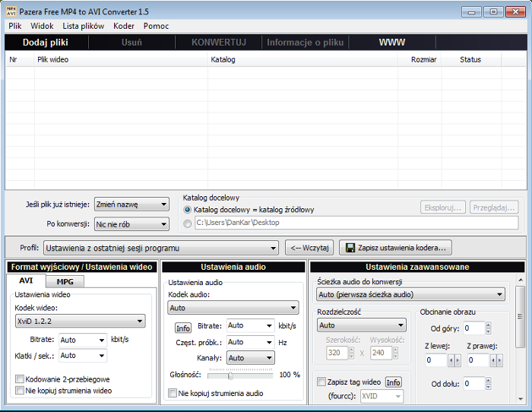
Task: Increase Od góry crop value with up arrow
Action: pos(488,325)
